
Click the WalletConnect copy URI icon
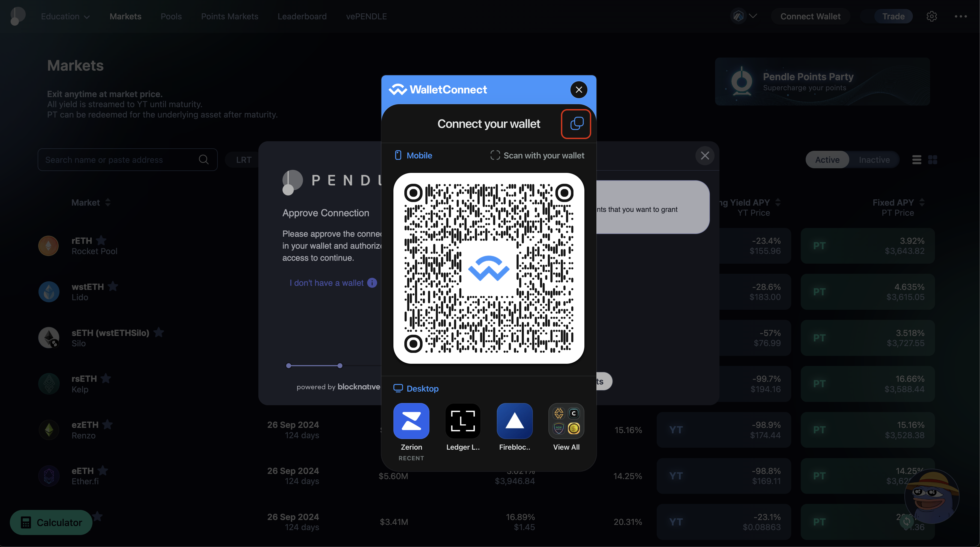click(575, 123)
